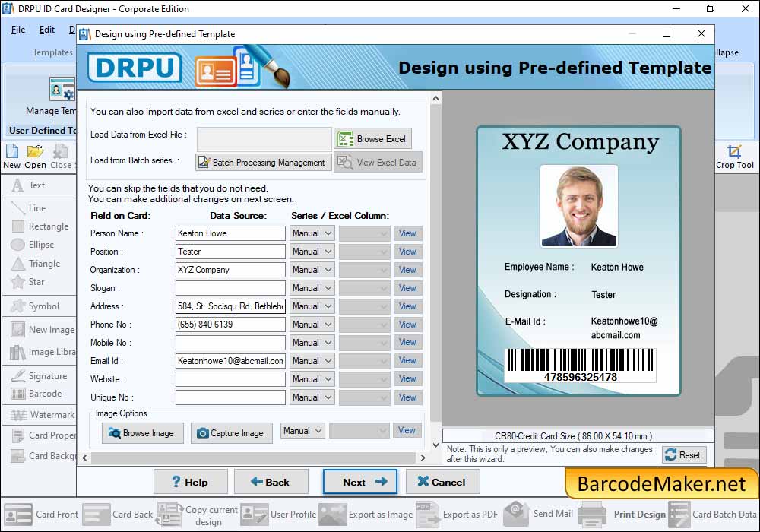Viewport: 760px width, 532px height.
Task: Open Phone No data source dropdown
Action: click(312, 325)
